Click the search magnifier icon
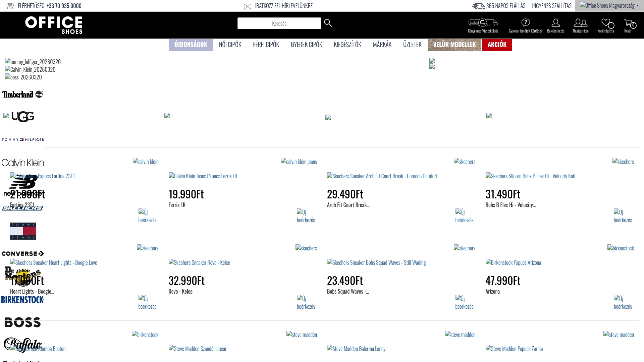Viewport: 644px width, 362px height. pyautogui.click(x=328, y=23)
